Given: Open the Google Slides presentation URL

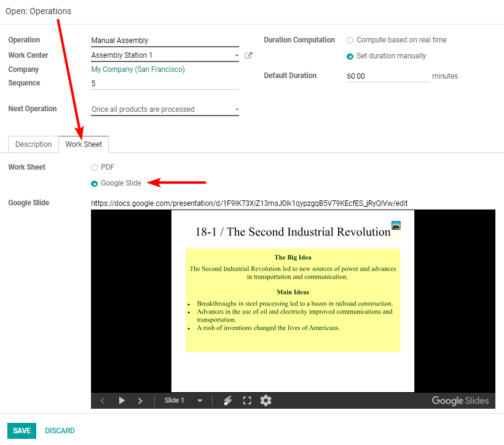Looking at the screenshot, I should click(x=249, y=203).
